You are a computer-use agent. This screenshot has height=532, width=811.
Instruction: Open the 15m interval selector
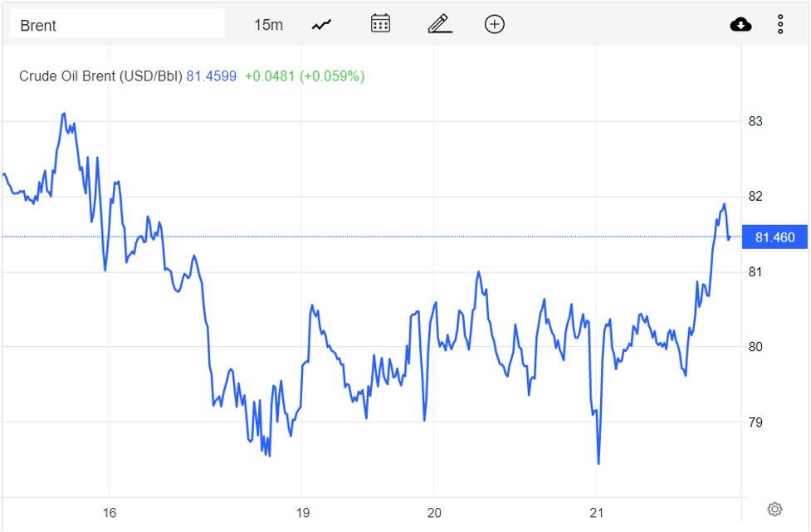coord(268,25)
